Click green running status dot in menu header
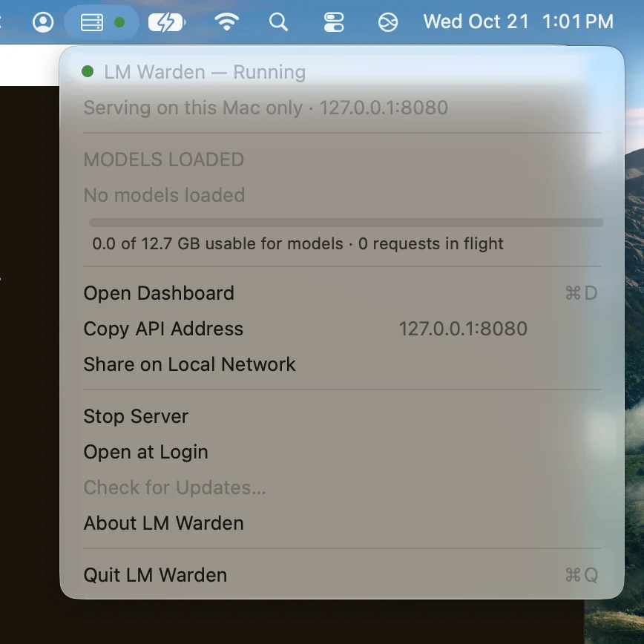The height and width of the screenshot is (644, 644). pyautogui.click(x=88, y=71)
